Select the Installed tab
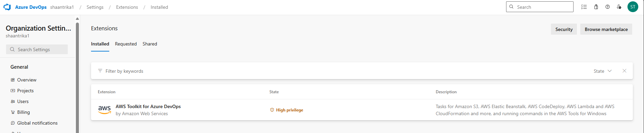Screen dimensions: 644x133 100,44
